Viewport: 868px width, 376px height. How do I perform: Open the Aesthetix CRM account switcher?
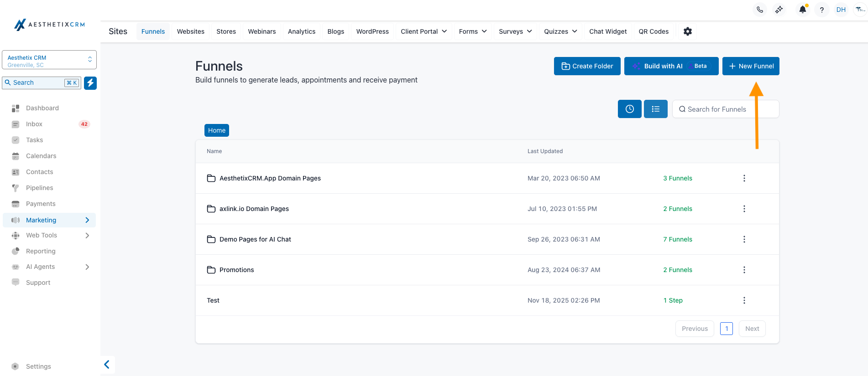coord(49,60)
